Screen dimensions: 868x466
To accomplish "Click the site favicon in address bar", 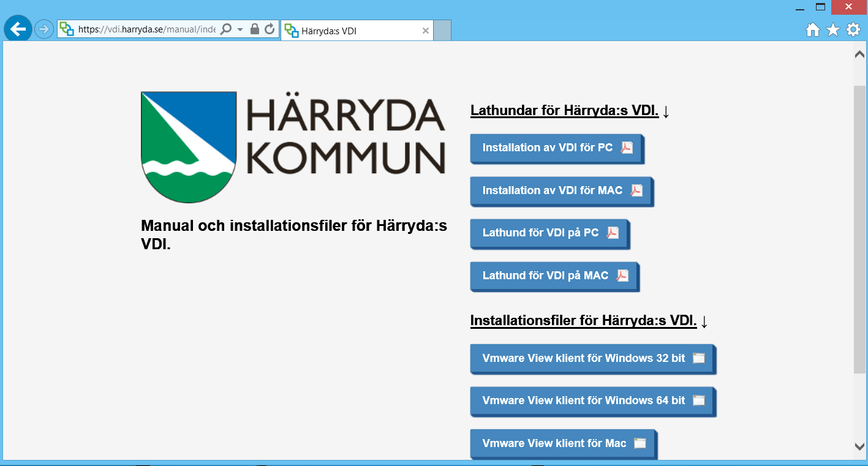I will pyautogui.click(x=67, y=29).
